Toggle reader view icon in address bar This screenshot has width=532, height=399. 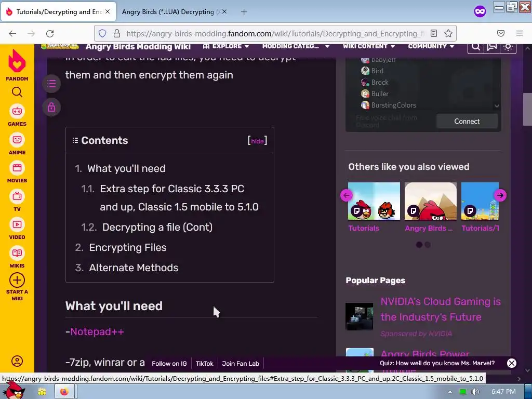pos(434,33)
